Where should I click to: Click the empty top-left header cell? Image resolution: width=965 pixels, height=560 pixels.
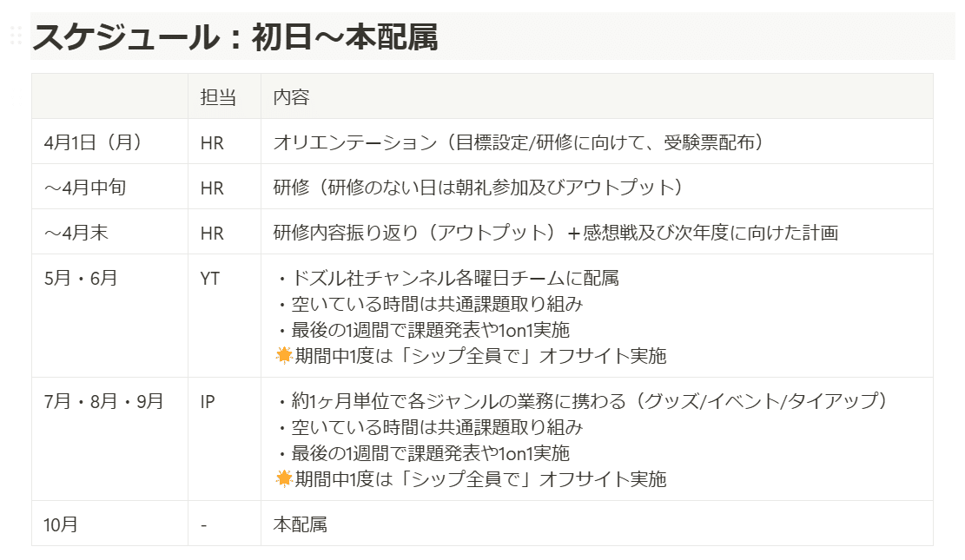(x=109, y=97)
